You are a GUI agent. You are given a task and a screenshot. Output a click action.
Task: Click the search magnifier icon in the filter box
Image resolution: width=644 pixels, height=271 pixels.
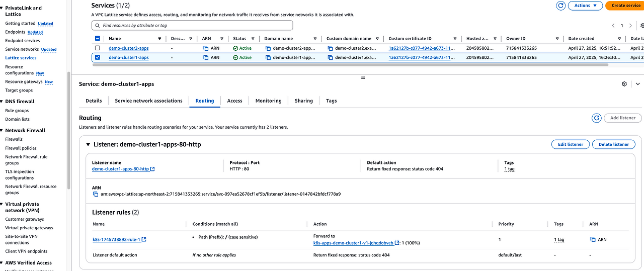[x=97, y=25]
